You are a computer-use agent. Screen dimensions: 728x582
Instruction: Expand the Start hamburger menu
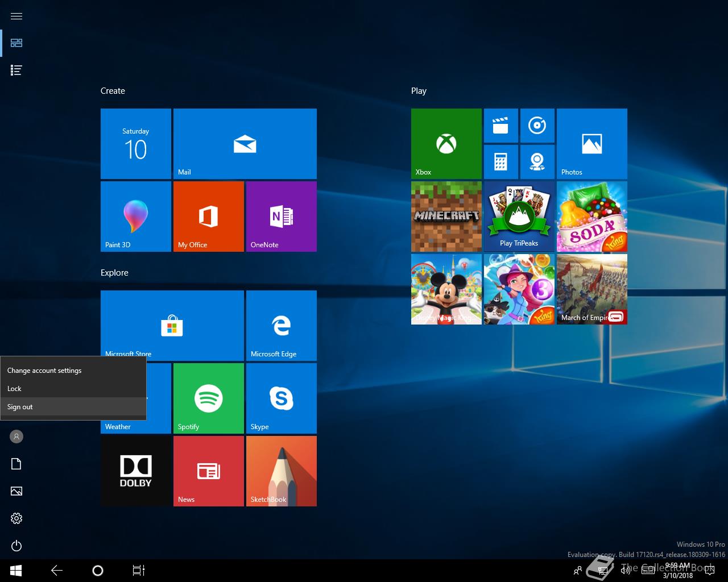(16, 16)
